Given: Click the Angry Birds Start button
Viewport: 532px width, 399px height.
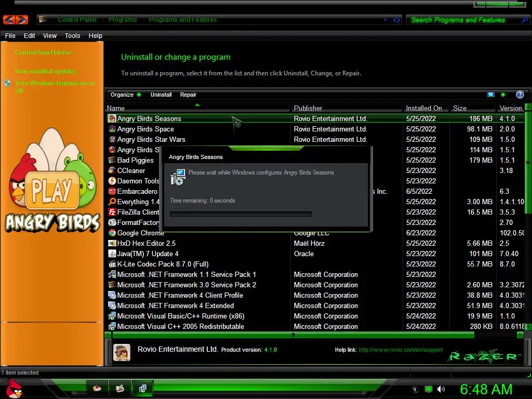Looking at the screenshot, I should pyautogui.click(x=14, y=389).
